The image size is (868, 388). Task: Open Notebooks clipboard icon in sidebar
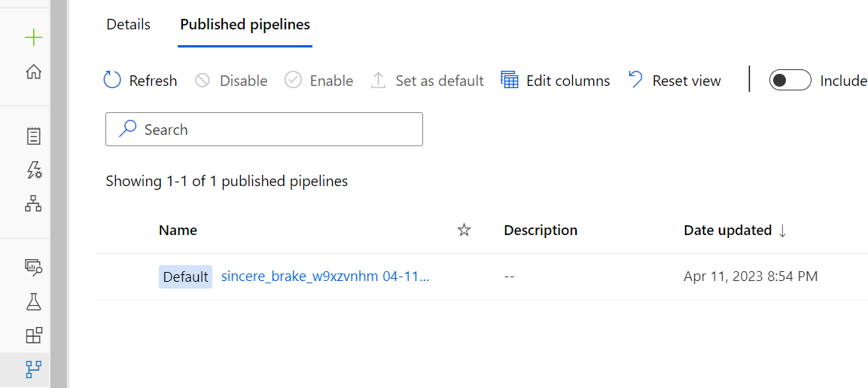(33, 136)
